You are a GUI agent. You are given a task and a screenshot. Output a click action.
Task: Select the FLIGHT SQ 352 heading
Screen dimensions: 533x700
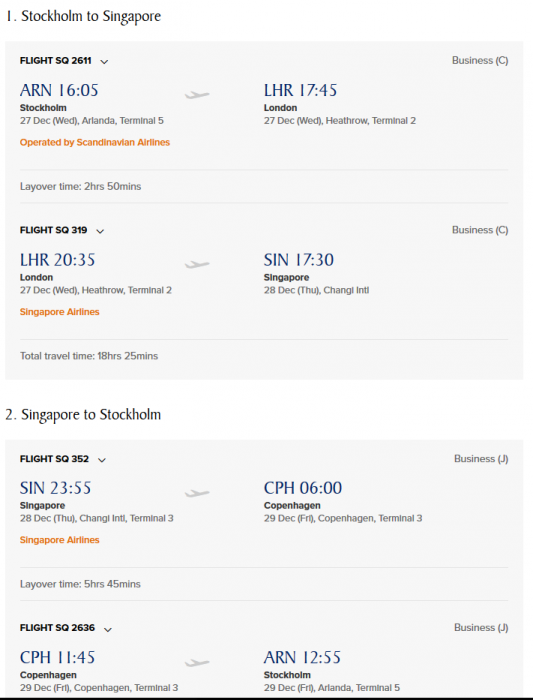(54, 459)
